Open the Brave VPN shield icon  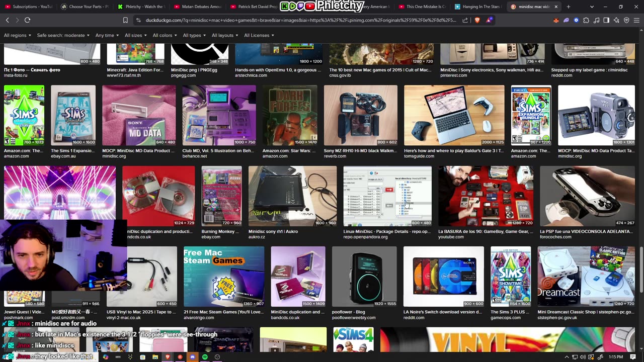(626, 20)
